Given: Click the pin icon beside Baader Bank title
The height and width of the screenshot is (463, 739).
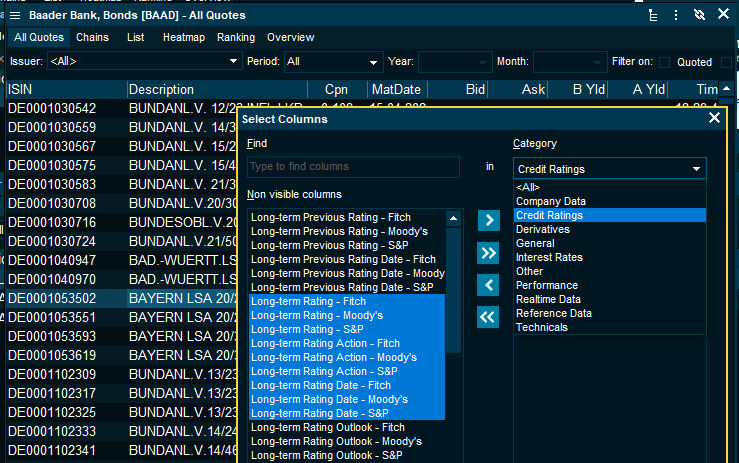Looking at the screenshot, I should [13, 15].
